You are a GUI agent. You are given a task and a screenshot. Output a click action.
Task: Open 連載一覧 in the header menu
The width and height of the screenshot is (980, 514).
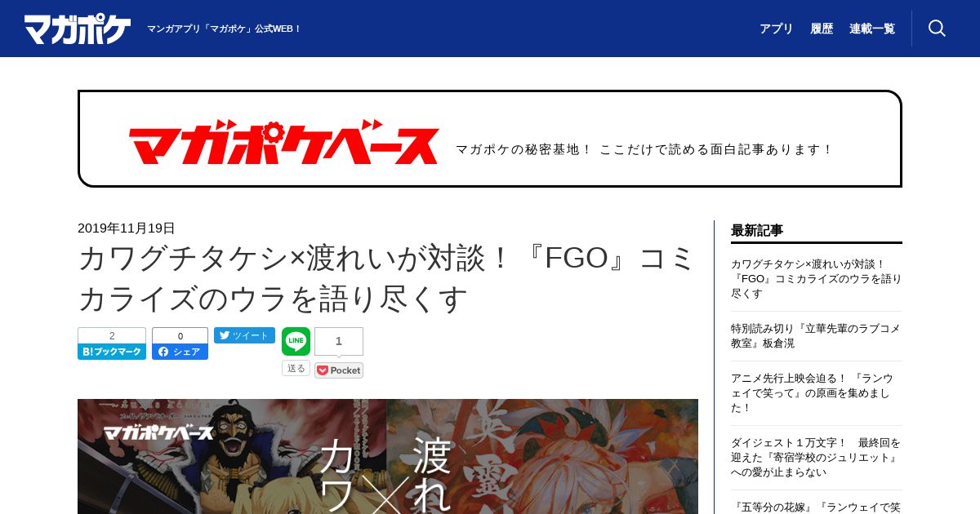point(872,29)
